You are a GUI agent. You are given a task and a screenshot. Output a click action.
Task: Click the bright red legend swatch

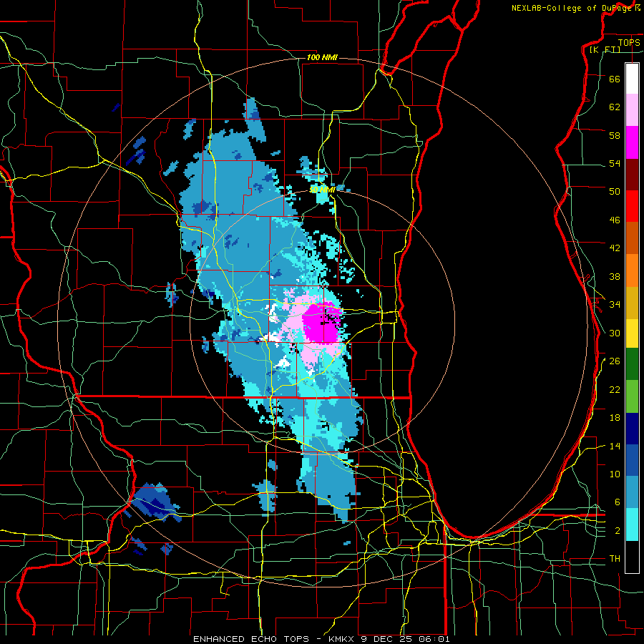coord(632,206)
